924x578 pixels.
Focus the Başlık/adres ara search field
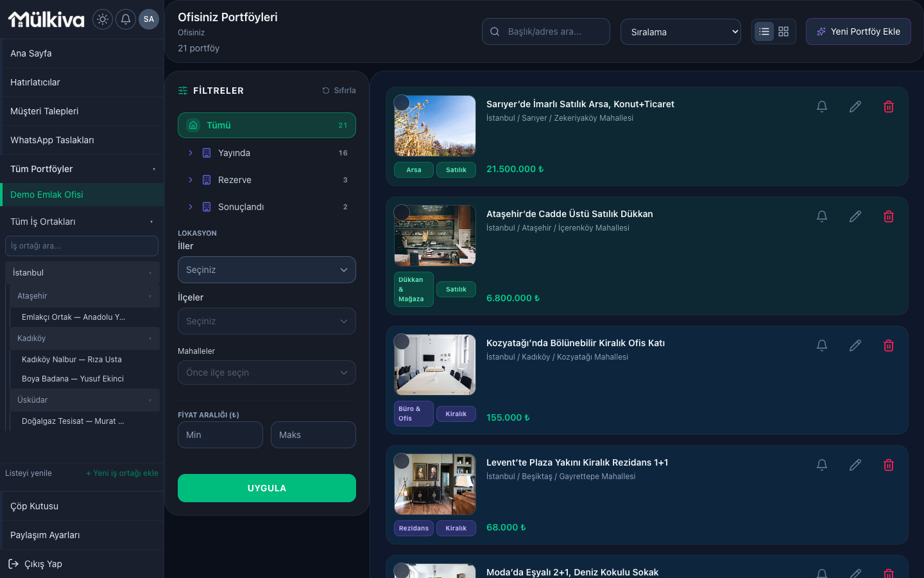pos(546,31)
